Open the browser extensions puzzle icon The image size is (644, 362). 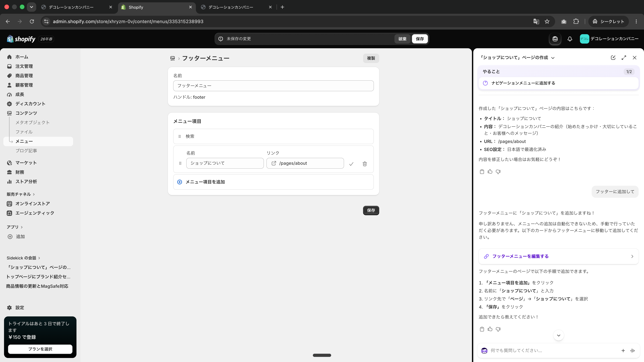tap(576, 21)
